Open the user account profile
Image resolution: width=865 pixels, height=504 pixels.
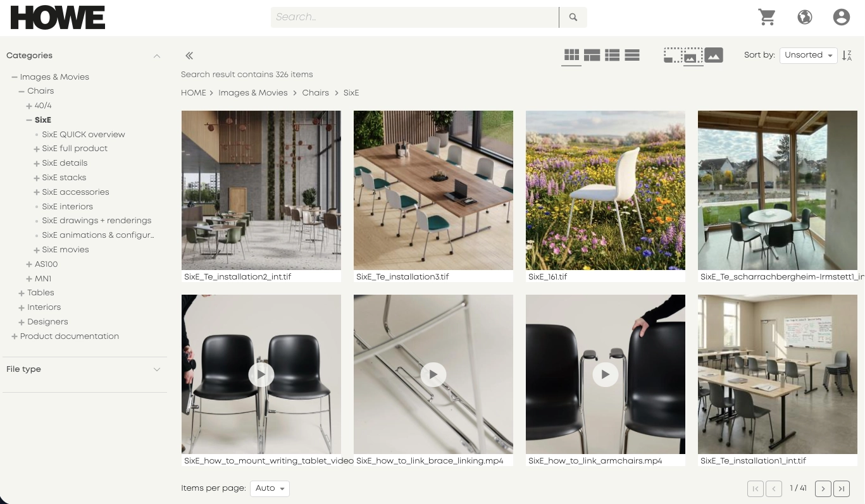pos(842,17)
